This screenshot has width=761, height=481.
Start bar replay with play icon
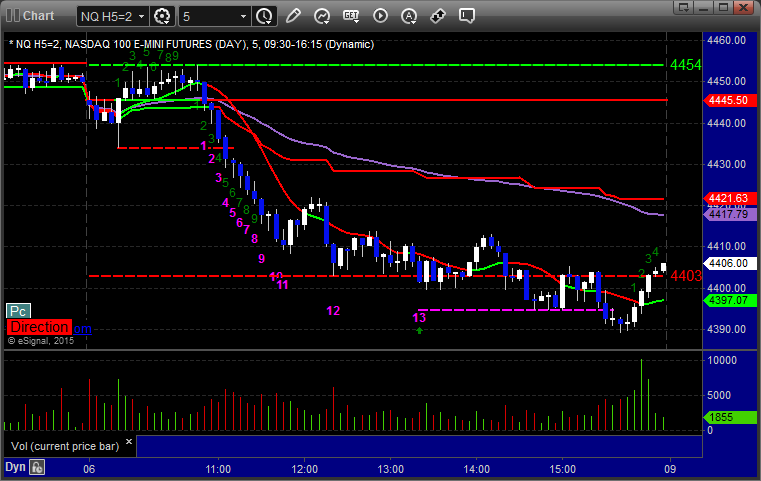(x=380, y=16)
